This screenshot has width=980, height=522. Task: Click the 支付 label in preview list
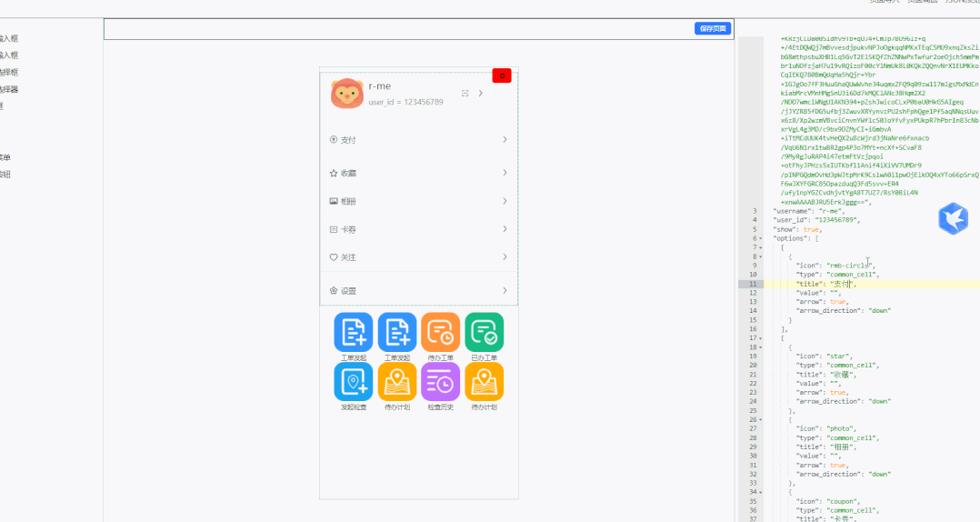pyautogui.click(x=348, y=140)
